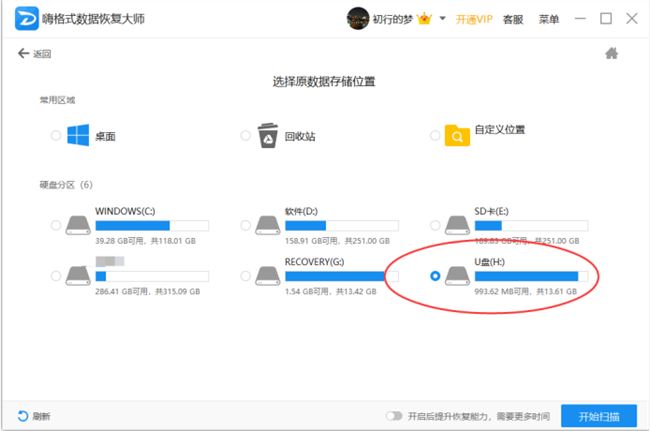650x431 pixels.
Task: Select the 回收站 radio button
Action: (245, 136)
